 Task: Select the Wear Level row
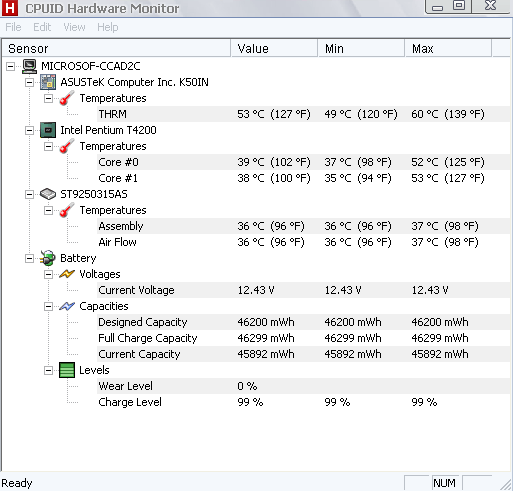point(303,386)
